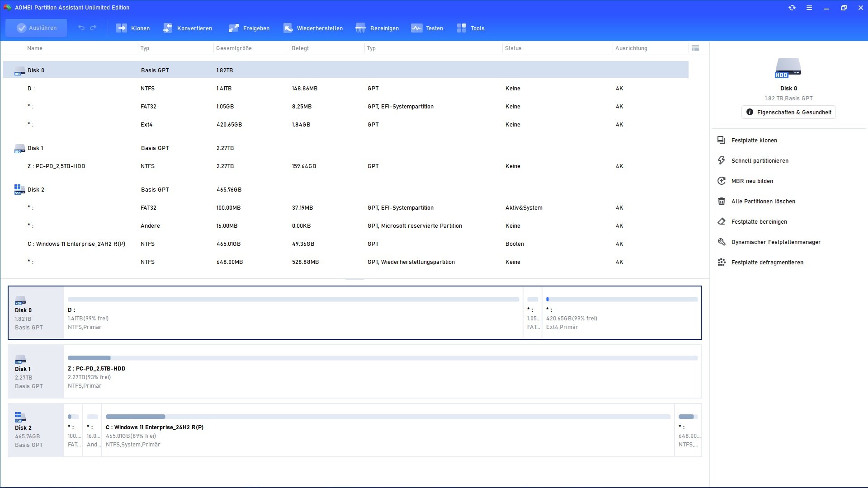Open Eigenschaften & Gesundheit

(x=788, y=112)
